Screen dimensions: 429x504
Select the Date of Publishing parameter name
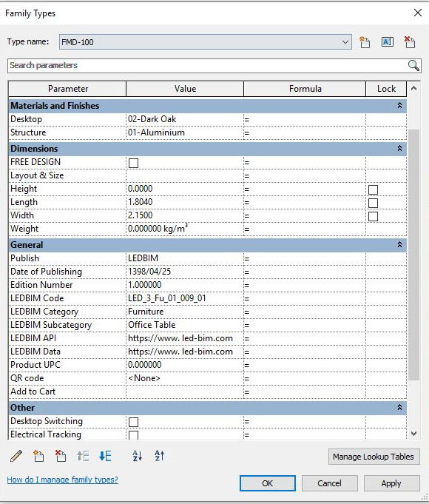[x=46, y=272]
